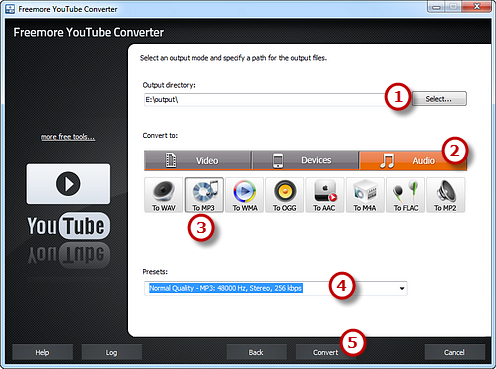Open the Presets dropdown arrow
The image size is (496, 369).
pyautogui.click(x=402, y=288)
